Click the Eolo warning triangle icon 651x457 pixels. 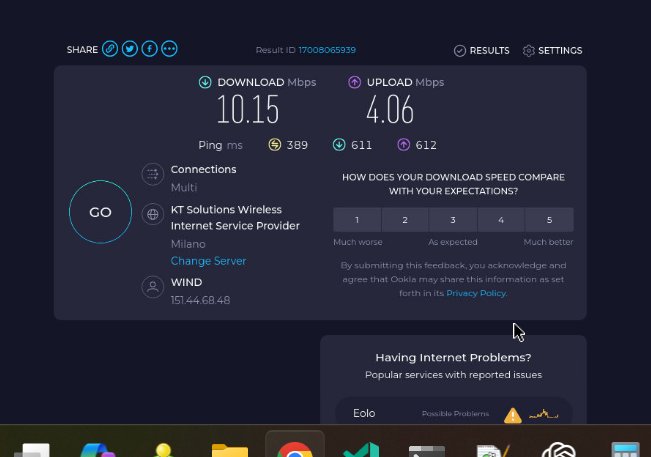pyautogui.click(x=513, y=415)
